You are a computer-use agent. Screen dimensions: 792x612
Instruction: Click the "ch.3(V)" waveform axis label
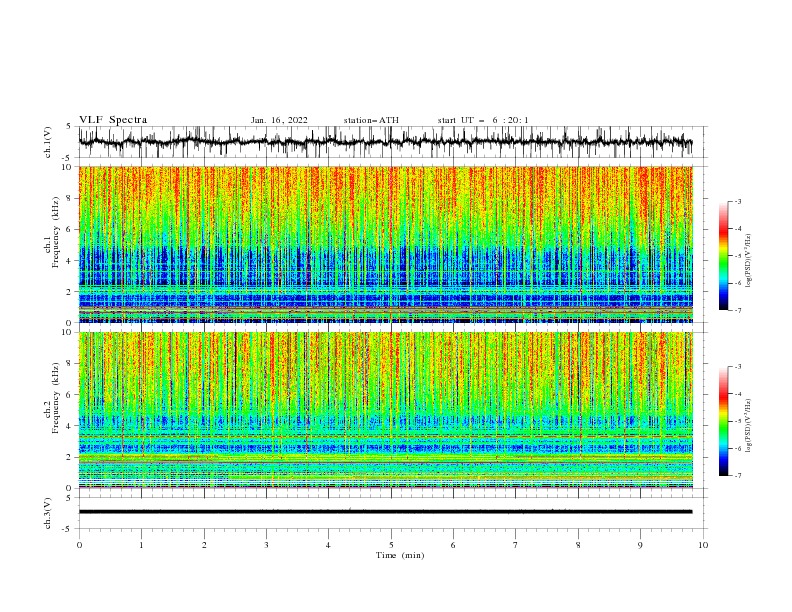48,513
